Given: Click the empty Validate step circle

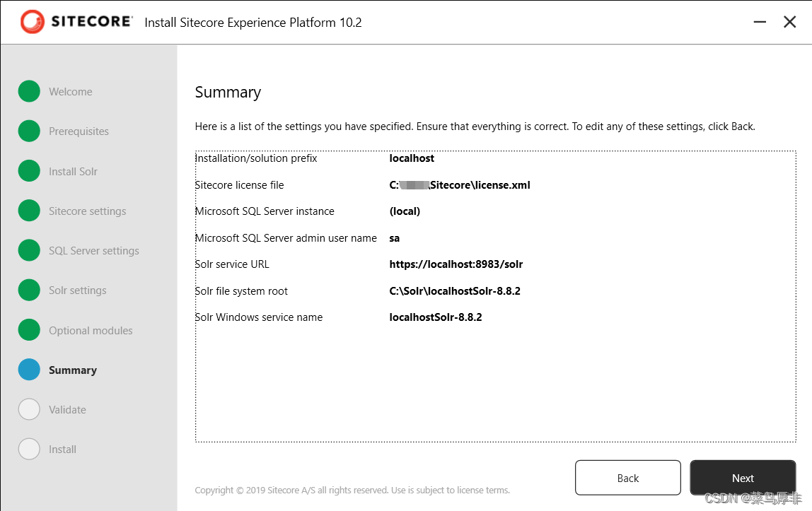Looking at the screenshot, I should click(29, 410).
